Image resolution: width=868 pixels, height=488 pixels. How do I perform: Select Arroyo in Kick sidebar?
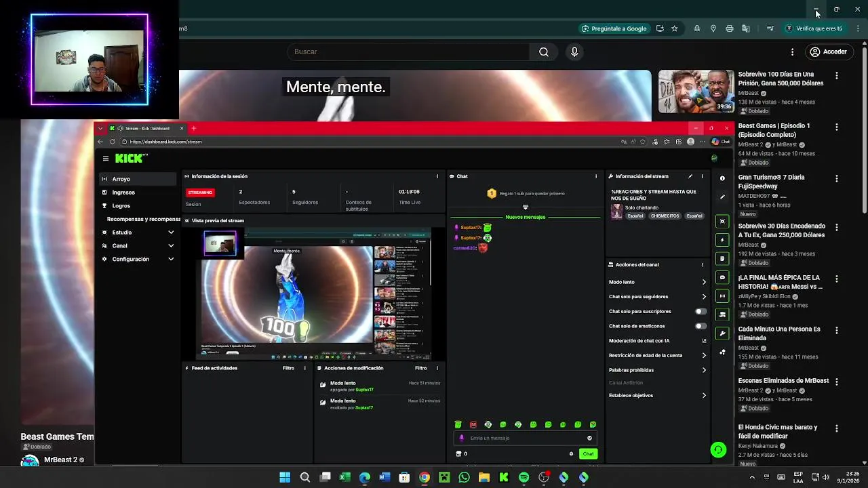(138, 179)
